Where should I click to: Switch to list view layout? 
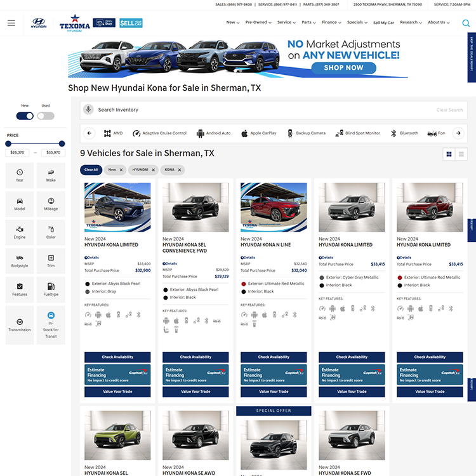pyautogui.click(x=461, y=154)
